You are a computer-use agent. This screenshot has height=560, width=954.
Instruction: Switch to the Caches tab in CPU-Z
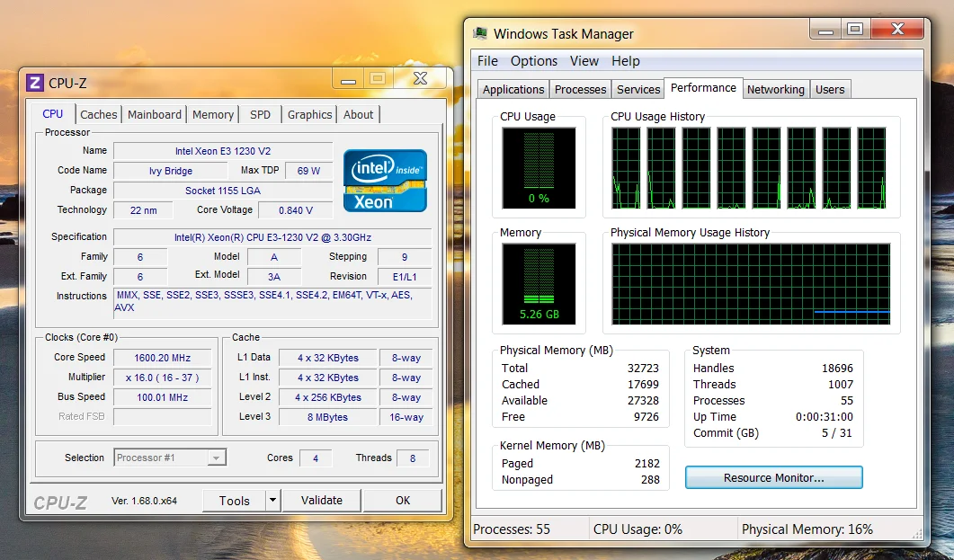(x=99, y=114)
